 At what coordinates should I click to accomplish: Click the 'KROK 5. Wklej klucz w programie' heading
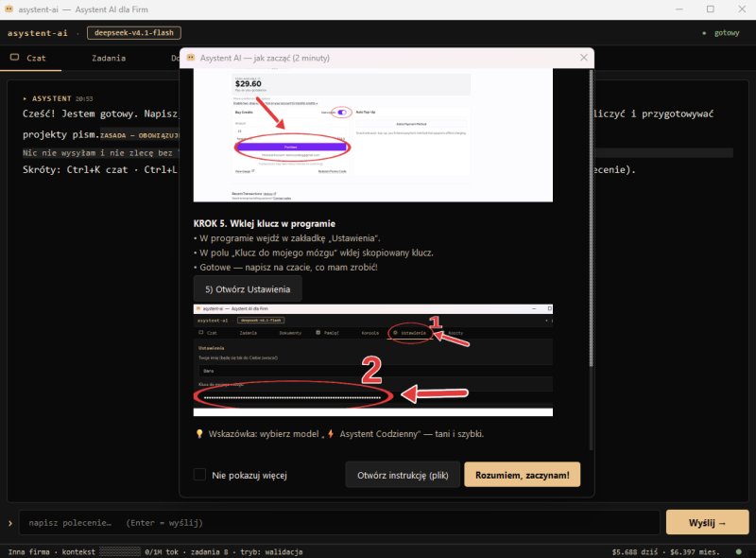265,223
